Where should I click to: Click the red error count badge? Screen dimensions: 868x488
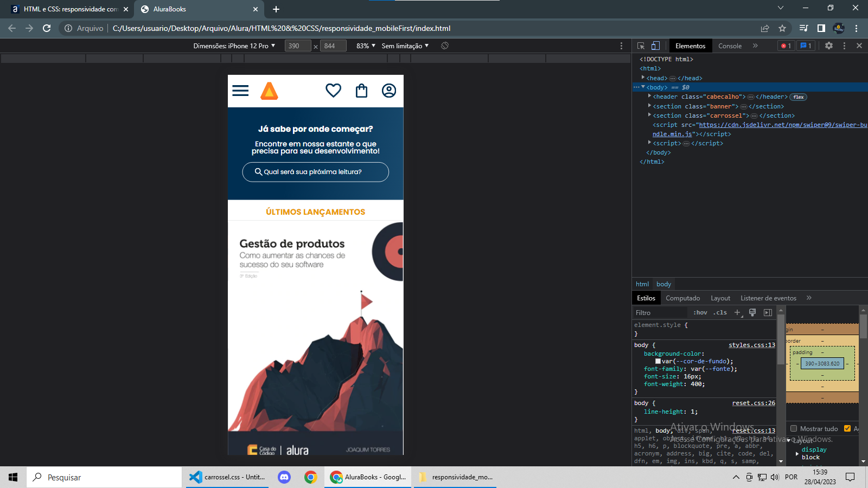coord(786,46)
